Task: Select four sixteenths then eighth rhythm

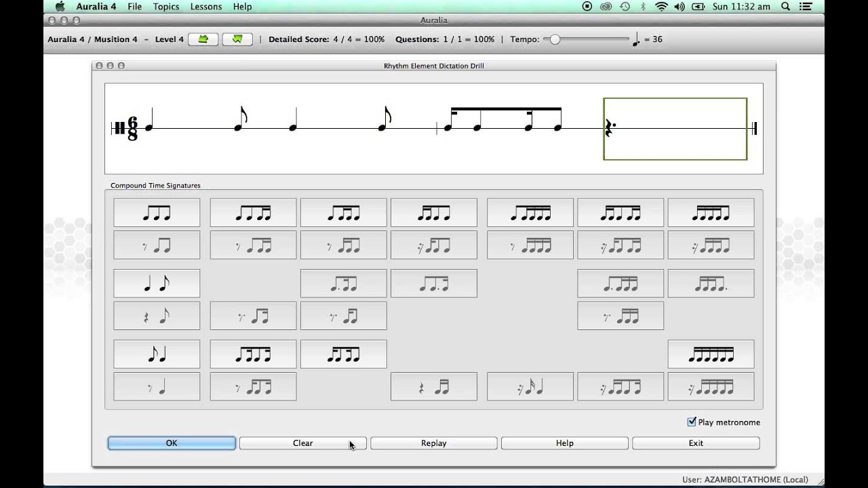Action: (x=711, y=213)
